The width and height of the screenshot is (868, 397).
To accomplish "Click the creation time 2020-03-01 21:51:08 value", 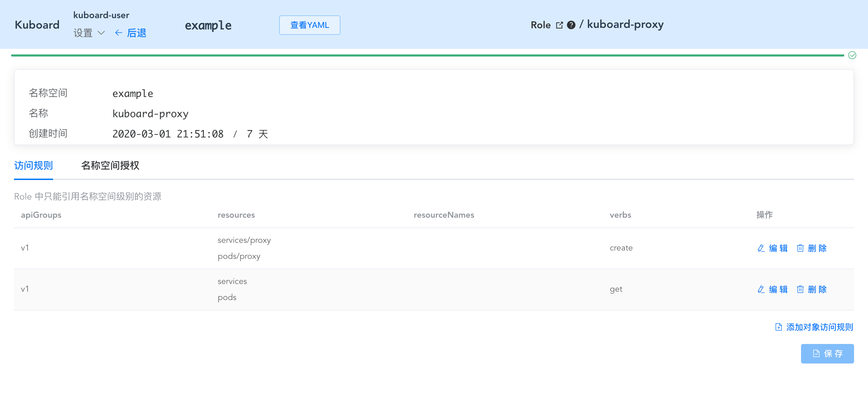I will pyautogui.click(x=168, y=134).
